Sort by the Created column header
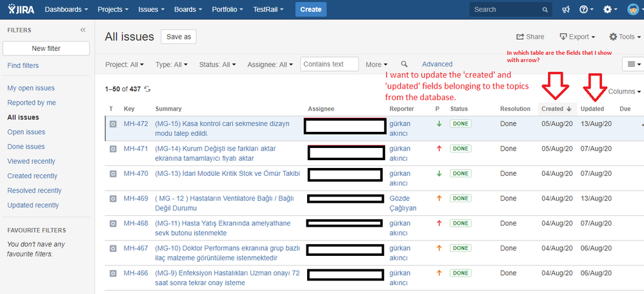Screen dimensions: 644x294 click(557, 109)
